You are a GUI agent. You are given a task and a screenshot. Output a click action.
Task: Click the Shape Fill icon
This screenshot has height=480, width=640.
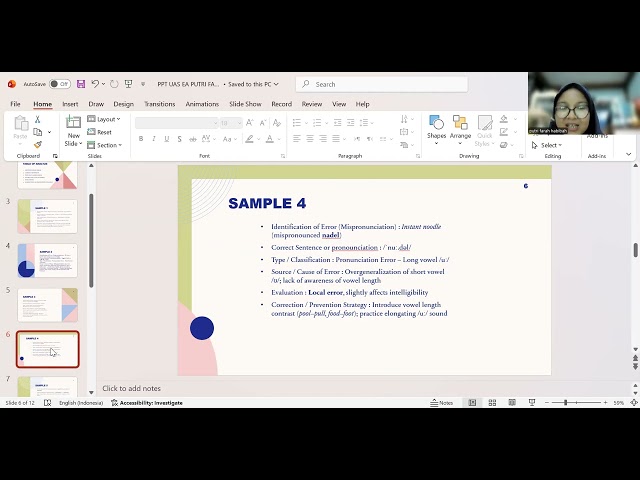pos(504,119)
